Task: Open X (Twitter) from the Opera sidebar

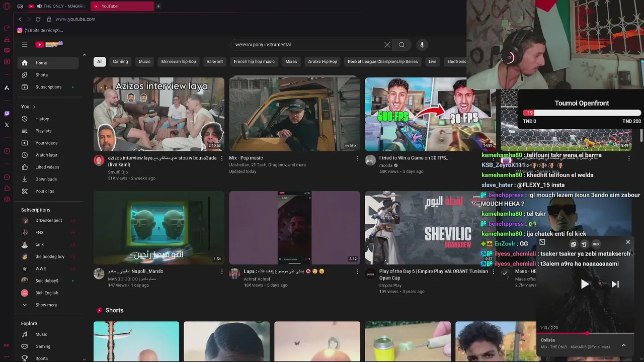Action: pos(7,125)
